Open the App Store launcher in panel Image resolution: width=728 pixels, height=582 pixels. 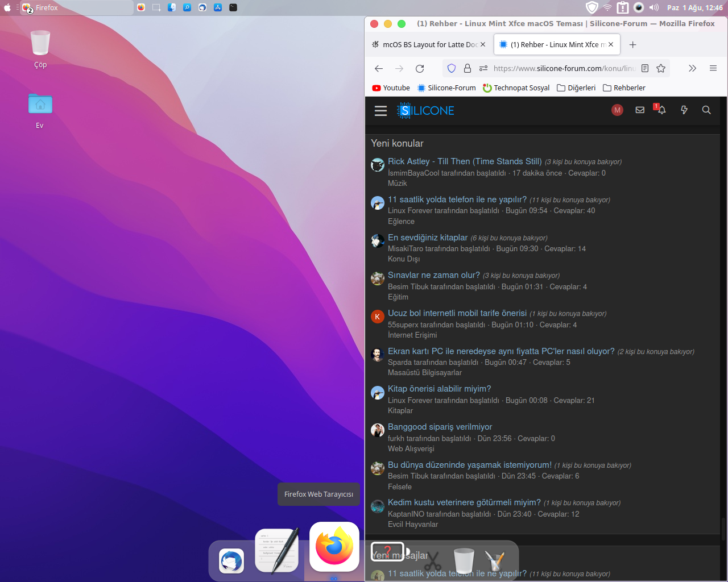(x=218, y=7)
